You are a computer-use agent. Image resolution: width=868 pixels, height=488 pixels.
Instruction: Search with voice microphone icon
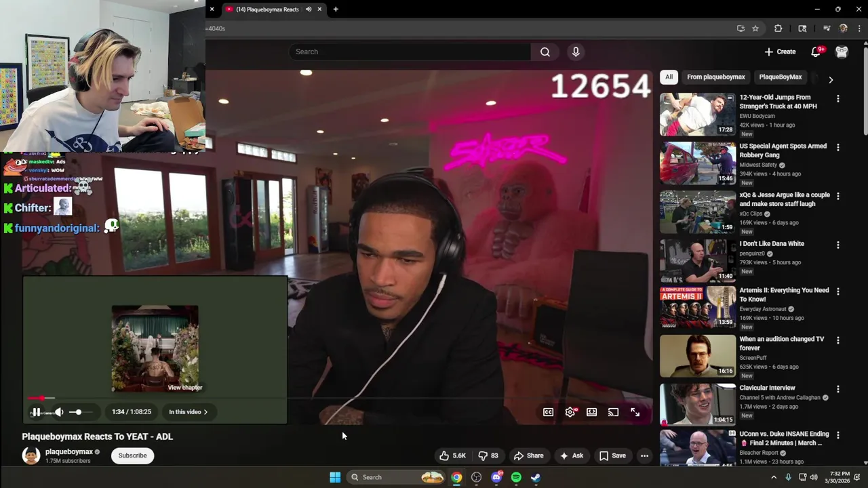click(576, 52)
